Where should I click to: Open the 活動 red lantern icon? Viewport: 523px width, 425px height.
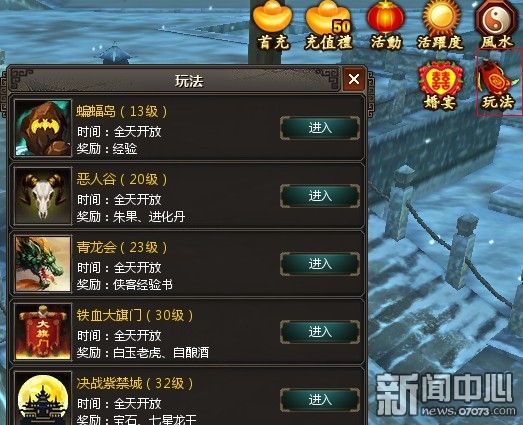[x=386, y=25]
